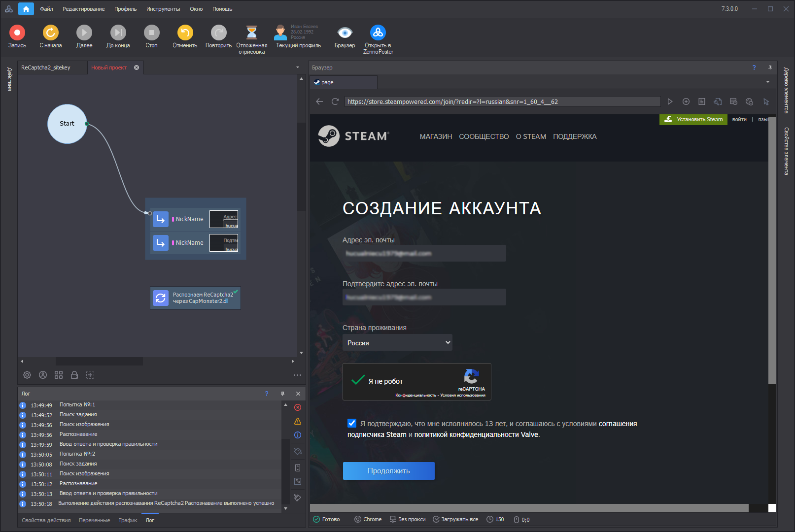Click Отложенная отрисовка hourglass icon
The image size is (795, 532).
[251, 33]
